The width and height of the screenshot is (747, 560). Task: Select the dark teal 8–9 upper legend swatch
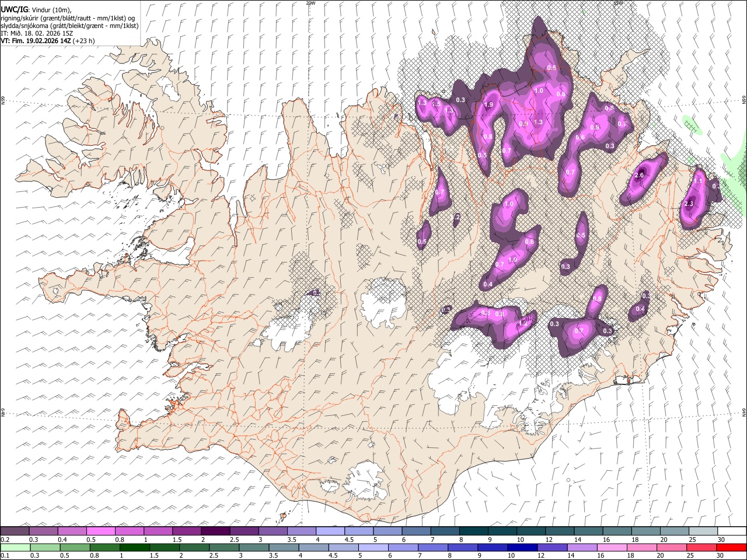473,531
